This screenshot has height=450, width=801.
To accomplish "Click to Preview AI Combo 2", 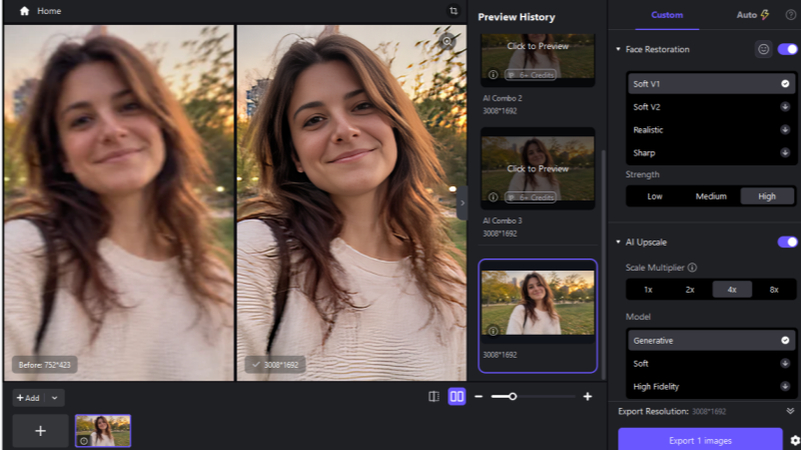I will (537, 46).
